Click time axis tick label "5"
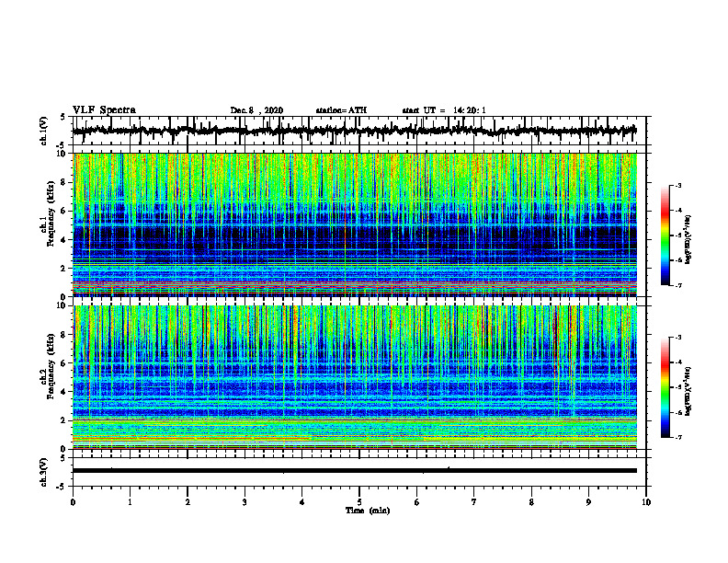The width and height of the screenshot is (728, 563). point(359,502)
